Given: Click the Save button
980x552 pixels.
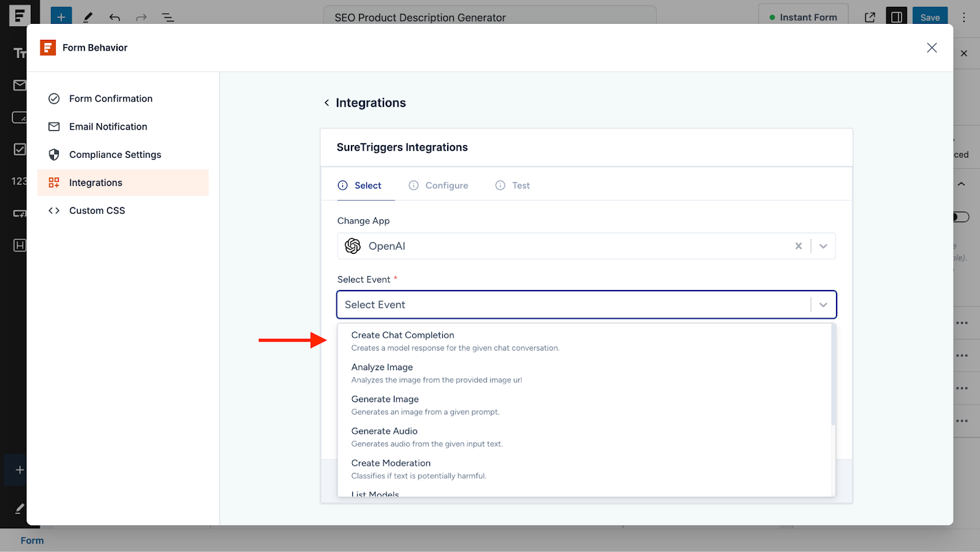Looking at the screenshot, I should coord(930,17).
